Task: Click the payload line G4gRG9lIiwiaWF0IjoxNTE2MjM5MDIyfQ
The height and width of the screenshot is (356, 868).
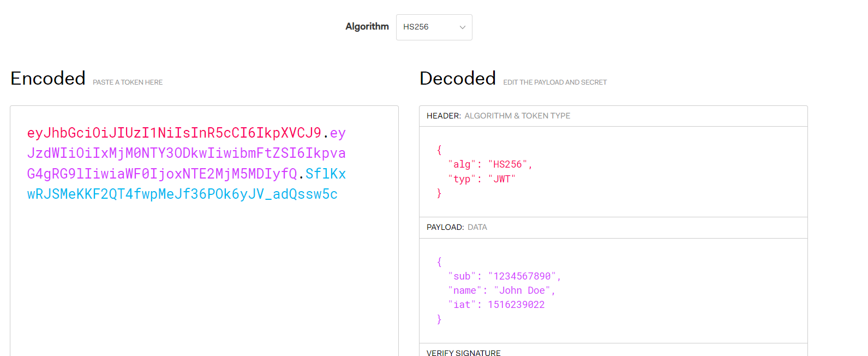Action: [162, 174]
